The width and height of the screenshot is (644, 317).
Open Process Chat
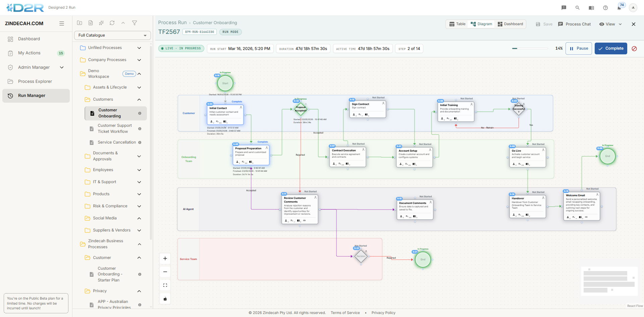[x=574, y=24]
